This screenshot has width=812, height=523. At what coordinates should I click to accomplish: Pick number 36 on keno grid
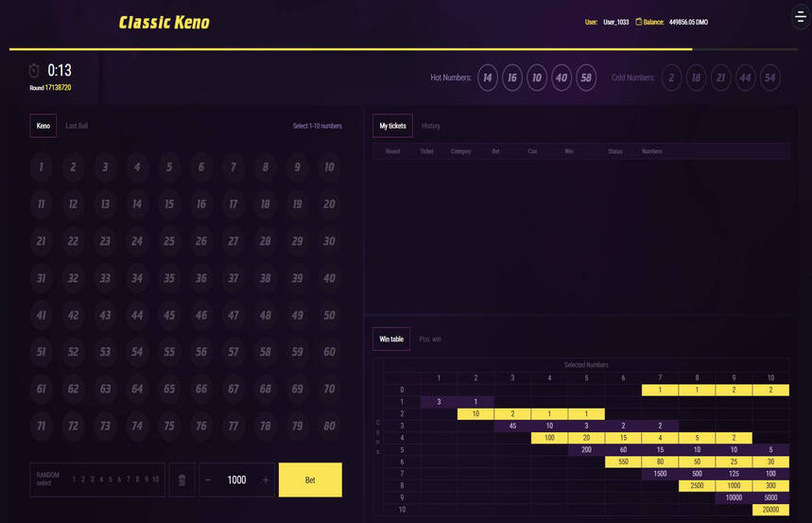point(201,278)
